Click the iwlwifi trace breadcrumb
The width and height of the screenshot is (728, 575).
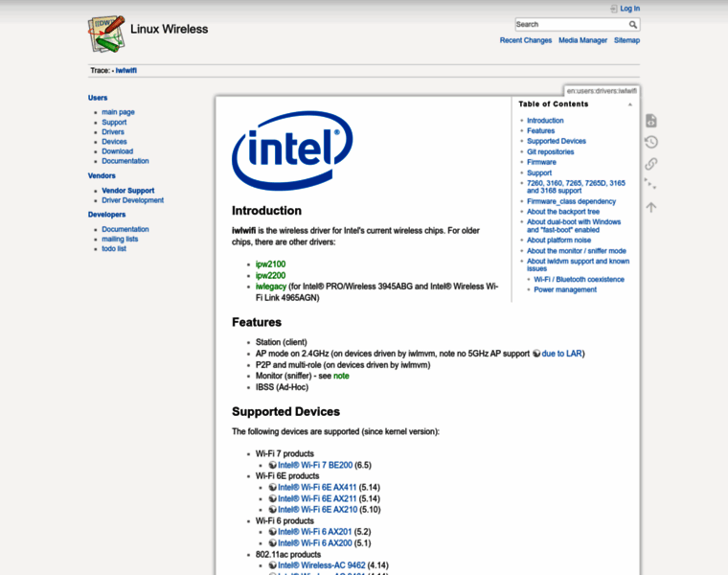[x=125, y=71]
